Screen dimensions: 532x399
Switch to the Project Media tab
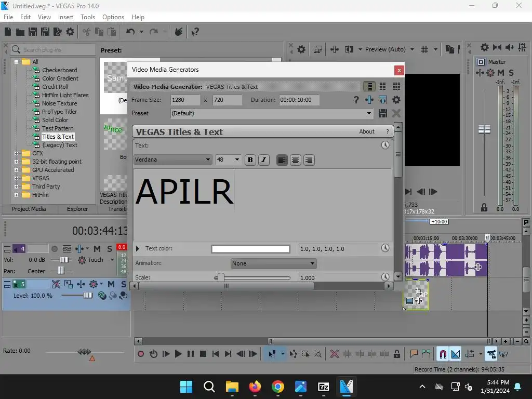(29, 209)
